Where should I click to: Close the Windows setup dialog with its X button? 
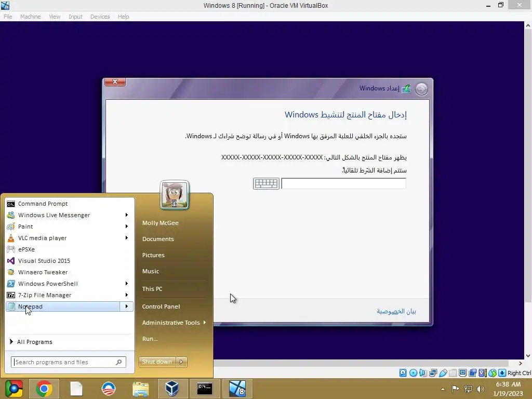coord(115,82)
